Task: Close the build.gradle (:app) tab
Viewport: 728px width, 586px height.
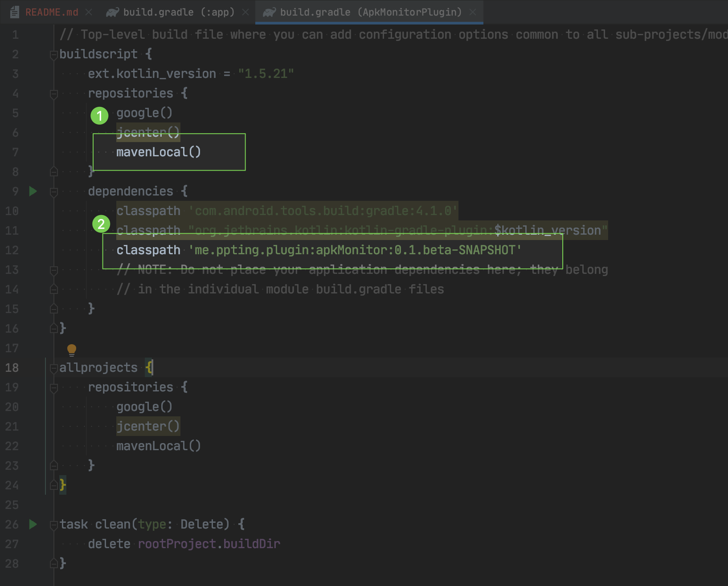Action: pyautogui.click(x=245, y=12)
